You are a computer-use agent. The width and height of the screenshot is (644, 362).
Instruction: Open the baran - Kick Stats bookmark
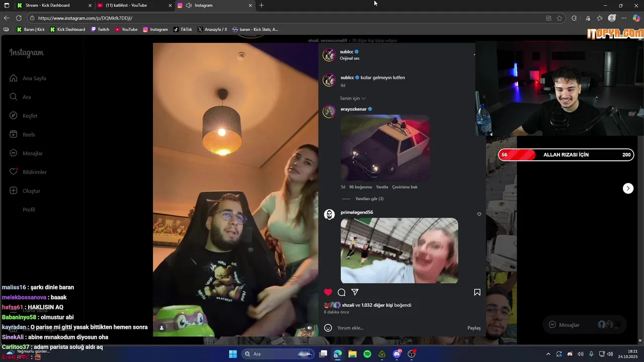[255, 30]
